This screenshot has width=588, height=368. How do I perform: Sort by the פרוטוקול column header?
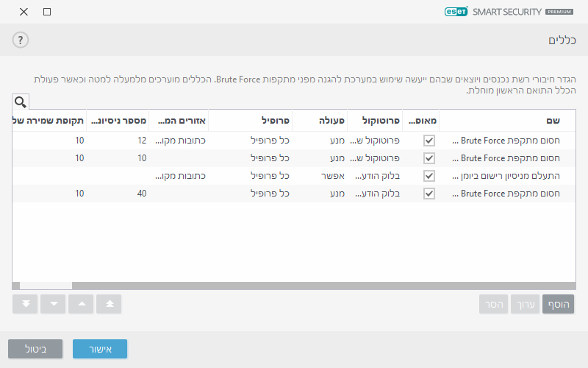(x=375, y=121)
